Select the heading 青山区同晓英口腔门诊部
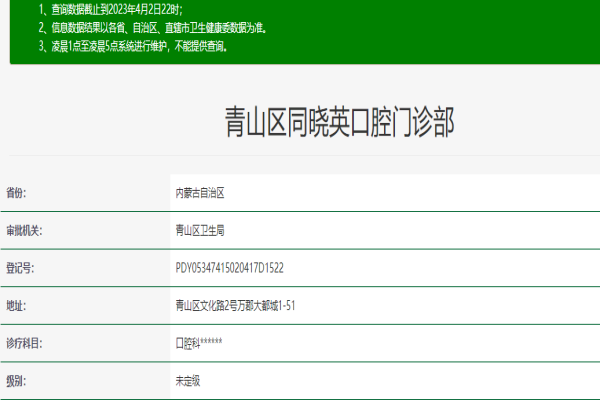Screen dimensions: 600x400 coord(339,122)
